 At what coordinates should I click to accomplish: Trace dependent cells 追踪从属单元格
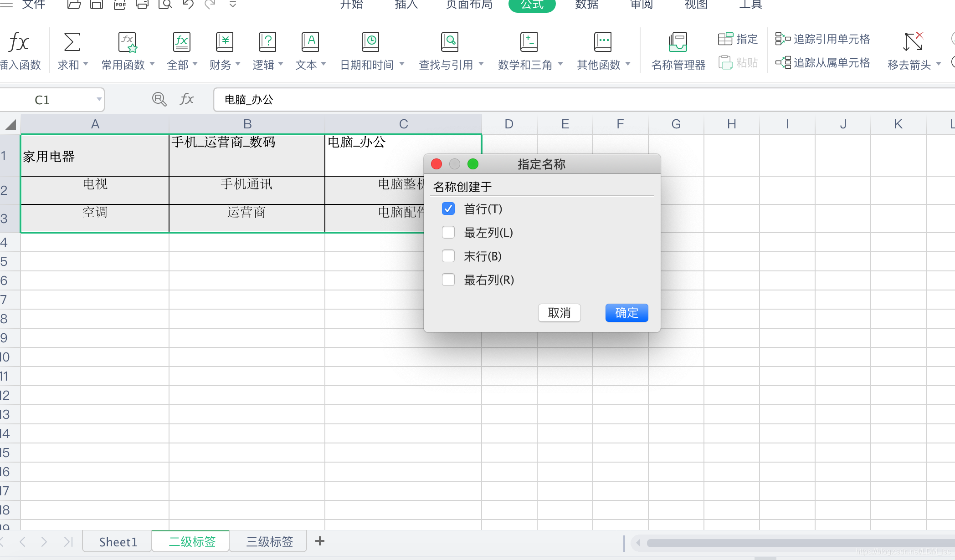(822, 62)
